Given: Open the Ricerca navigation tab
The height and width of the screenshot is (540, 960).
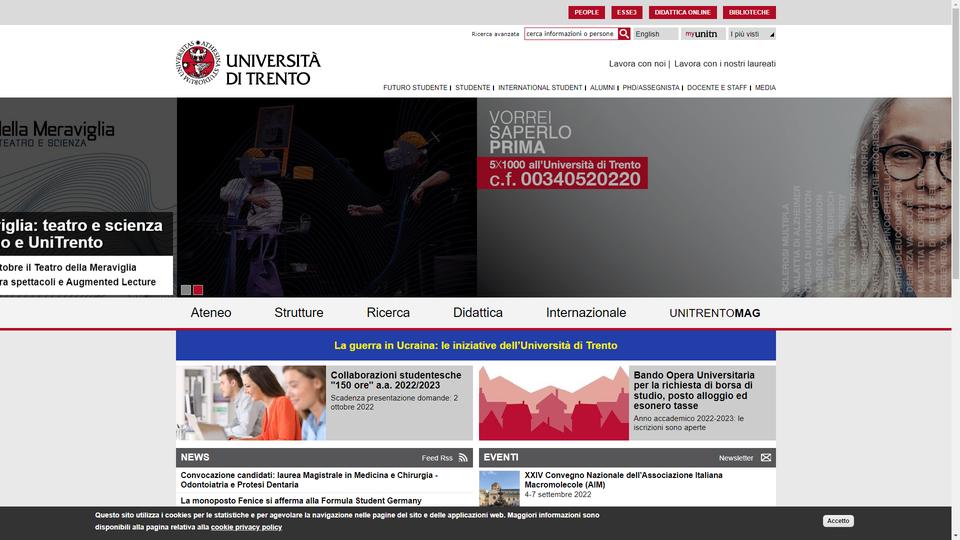Looking at the screenshot, I should pos(388,313).
